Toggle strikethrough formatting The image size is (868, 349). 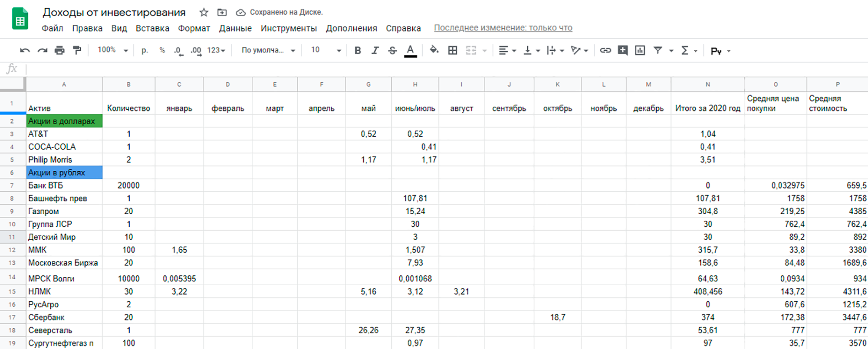(392, 50)
